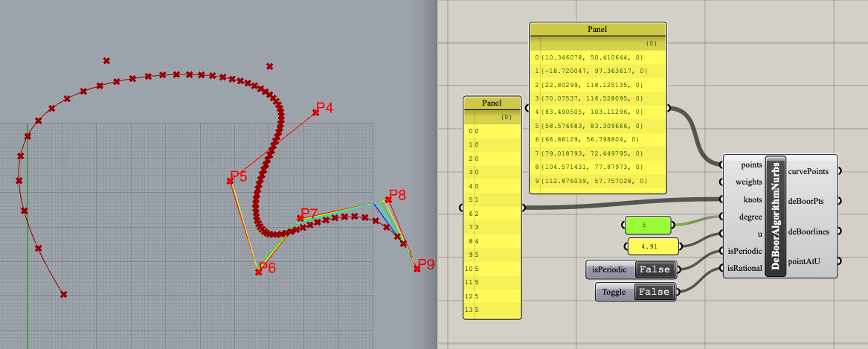Viewport: 868px width, 349px height.
Task: Click point row {70.07537, 116.528095, 0}
Action: [597, 99]
